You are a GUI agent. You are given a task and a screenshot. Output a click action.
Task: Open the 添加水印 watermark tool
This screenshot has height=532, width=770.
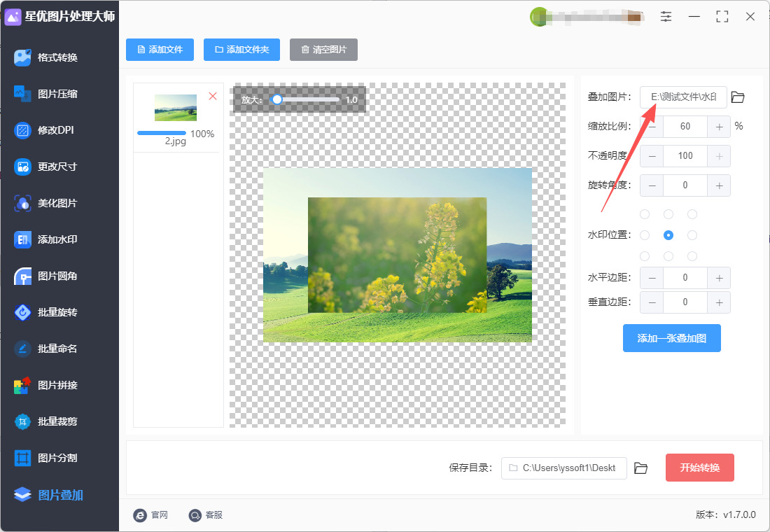click(46, 239)
